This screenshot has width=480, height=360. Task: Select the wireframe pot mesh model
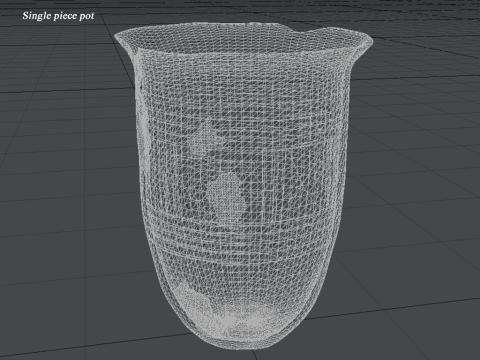244,185
